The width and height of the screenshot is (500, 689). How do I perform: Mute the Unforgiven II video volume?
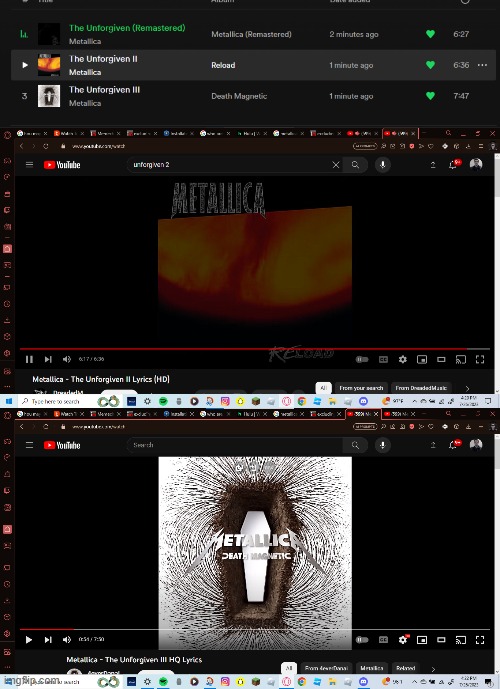pyautogui.click(x=67, y=359)
